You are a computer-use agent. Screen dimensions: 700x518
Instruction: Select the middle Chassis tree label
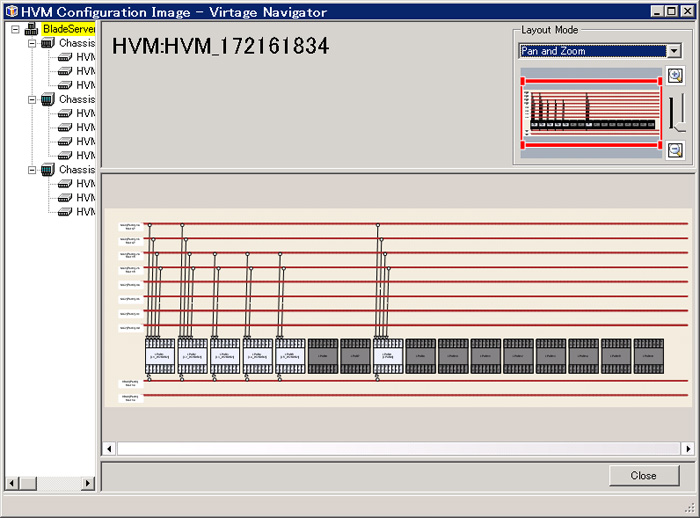(77, 99)
